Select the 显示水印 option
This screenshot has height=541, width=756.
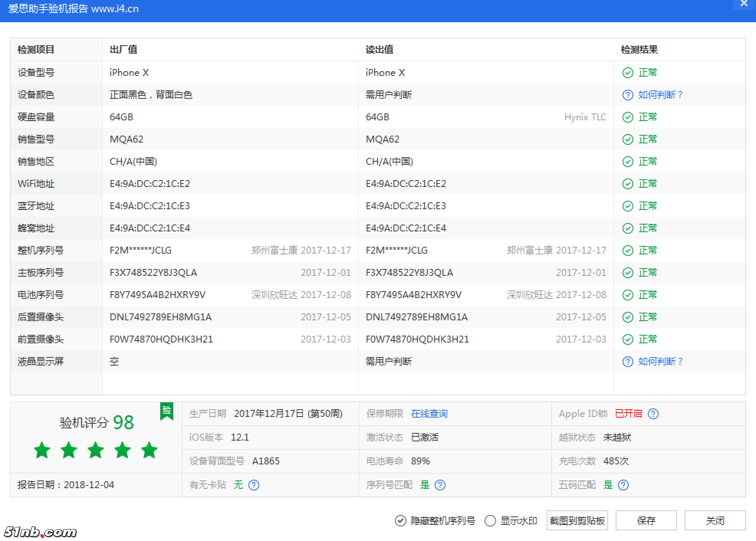pos(490,520)
